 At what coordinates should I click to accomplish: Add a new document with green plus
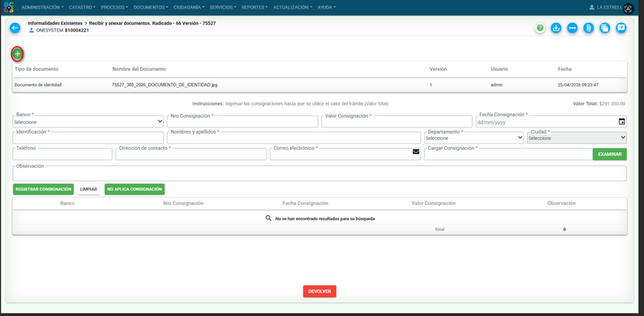click(x=17, y=54)
